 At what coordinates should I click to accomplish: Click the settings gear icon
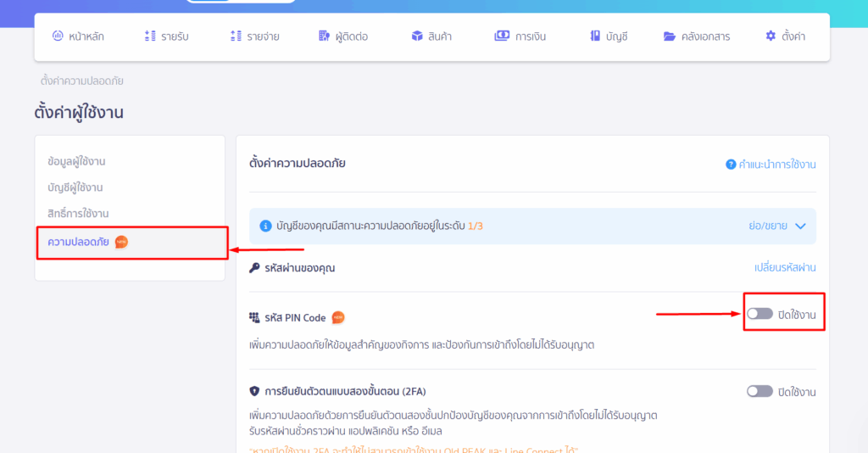[x=771, y=36]
